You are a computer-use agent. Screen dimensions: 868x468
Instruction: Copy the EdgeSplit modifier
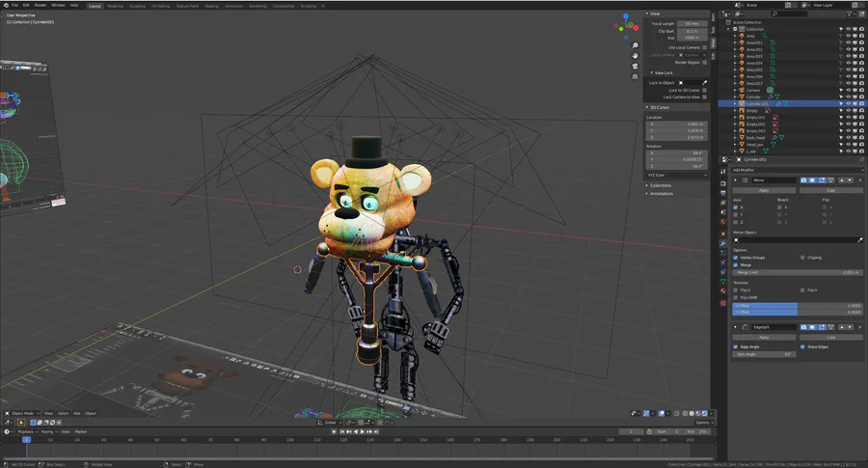(x=831, y=338)
